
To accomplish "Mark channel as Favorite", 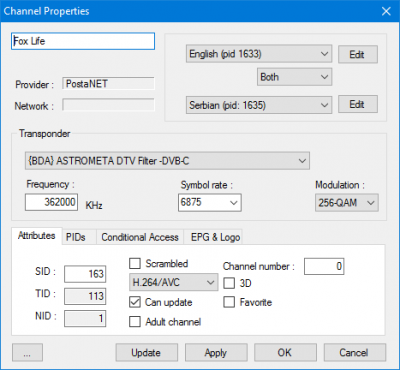I will click(229, 302).
